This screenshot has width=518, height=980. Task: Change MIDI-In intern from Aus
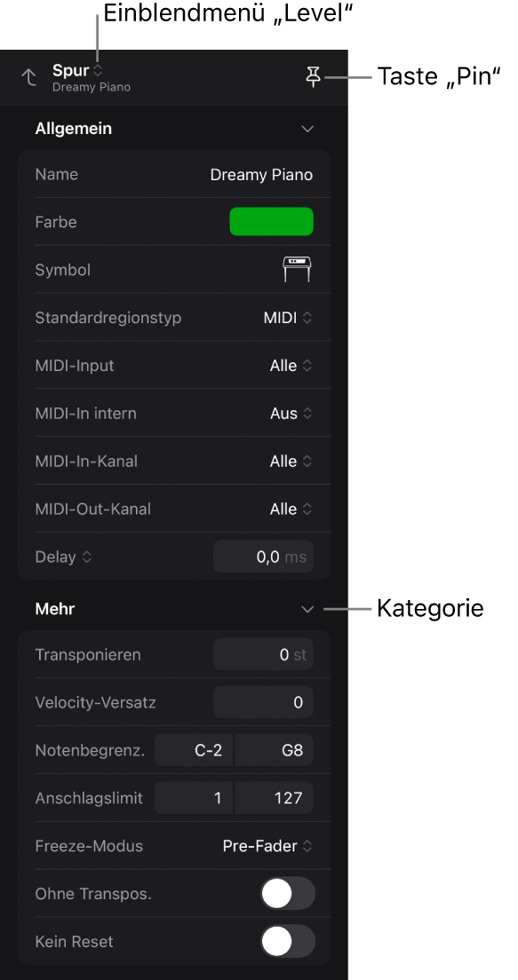[x=291, y=413]
